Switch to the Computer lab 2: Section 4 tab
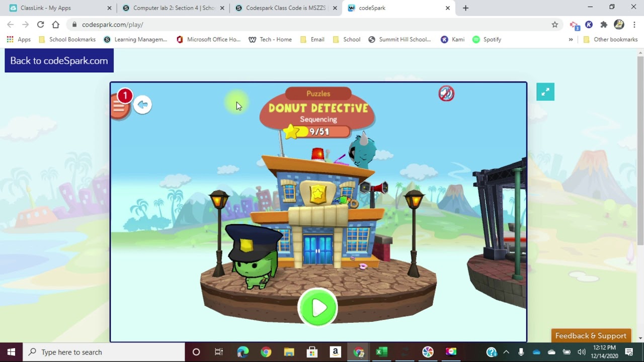 coord(173,8)
